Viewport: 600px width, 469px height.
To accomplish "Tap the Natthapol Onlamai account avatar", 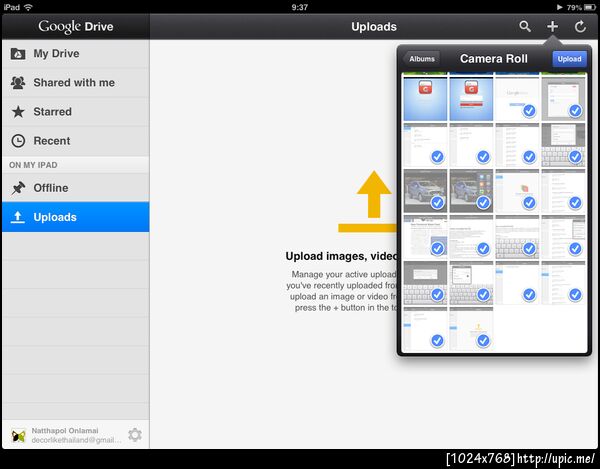I will click(18, 435).
